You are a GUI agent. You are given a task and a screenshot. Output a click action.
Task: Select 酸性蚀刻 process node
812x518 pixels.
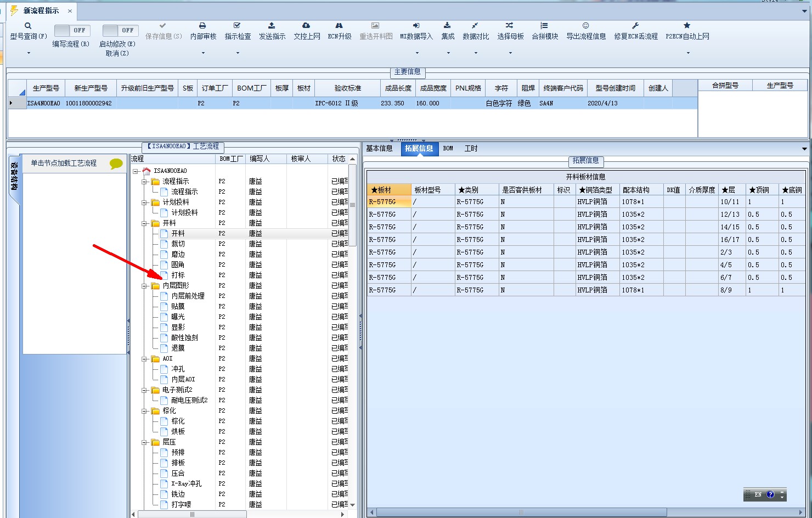pos(184,337)
